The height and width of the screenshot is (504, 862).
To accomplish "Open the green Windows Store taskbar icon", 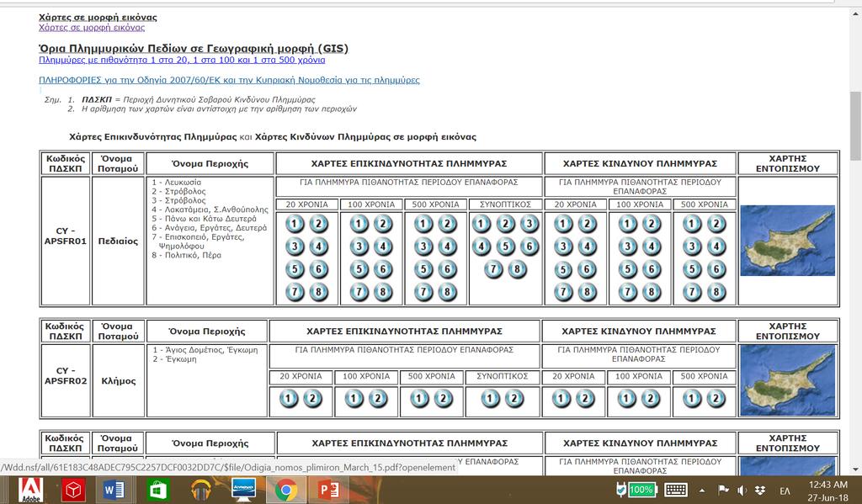I will pos(157,490).
